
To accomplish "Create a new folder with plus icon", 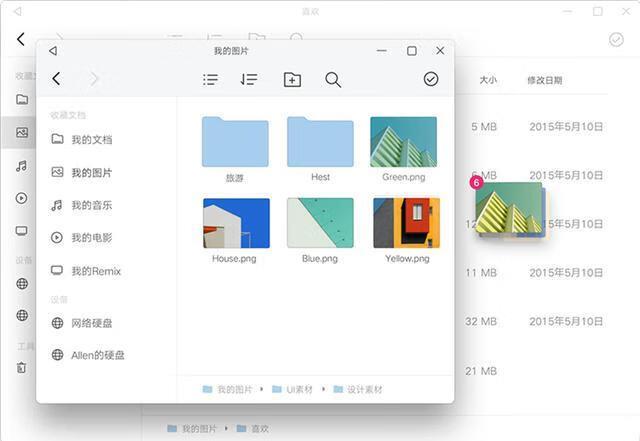I will point(292,79).
